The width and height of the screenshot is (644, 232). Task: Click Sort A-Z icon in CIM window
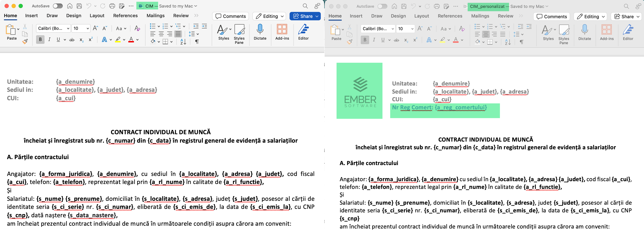pyautogui.click(x=183, y=42)
